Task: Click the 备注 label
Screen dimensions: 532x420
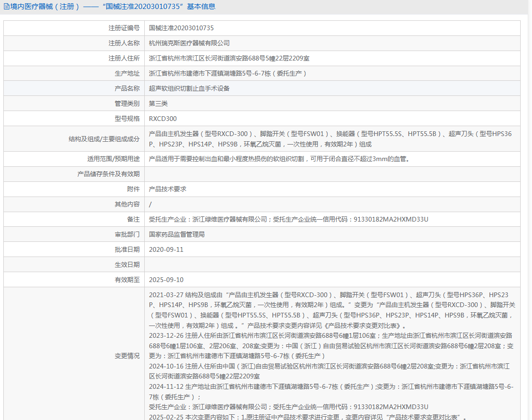Action: coord(133,219)
